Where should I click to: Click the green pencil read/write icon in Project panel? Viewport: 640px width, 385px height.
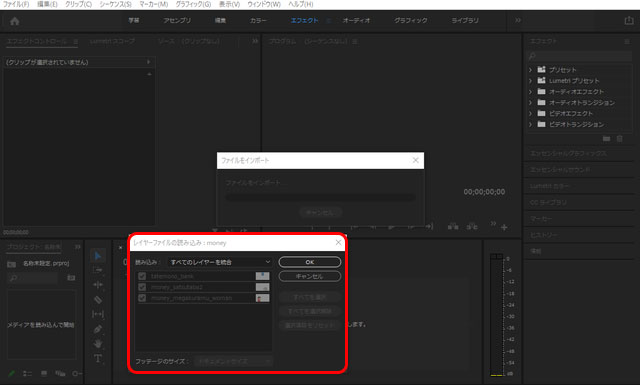pos(11,374)
